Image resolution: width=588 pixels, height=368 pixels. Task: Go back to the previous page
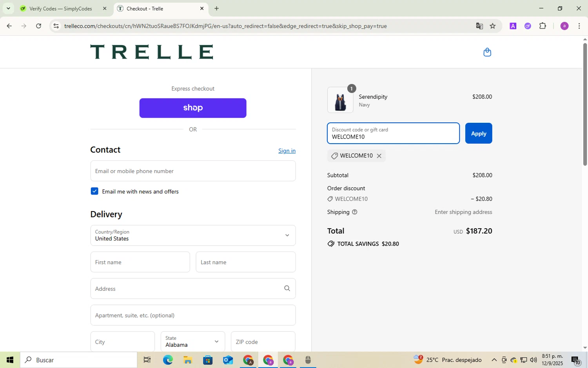click(x=9, y=26)
